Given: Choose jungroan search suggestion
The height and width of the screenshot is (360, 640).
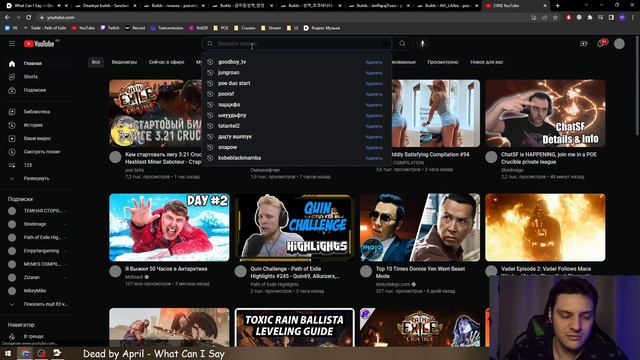Looking at the screenshot, I should [x=229, y=73].
